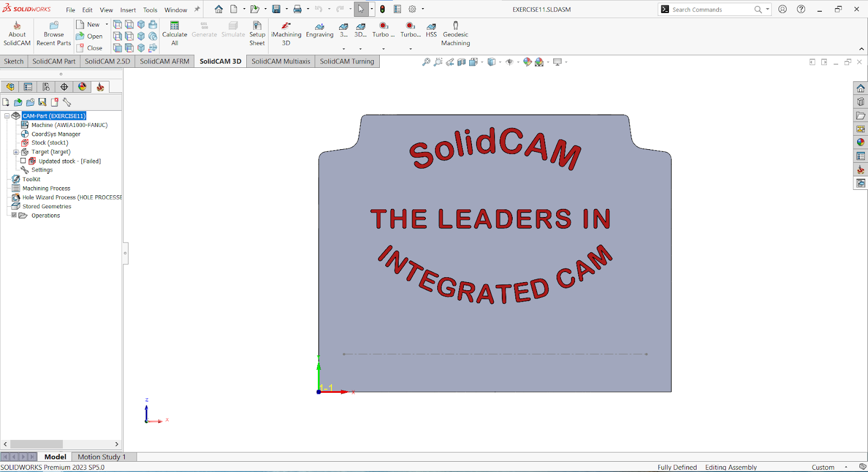Viewport: 868px width, 472px height.
Task: Click the Open button in SolidCAM ribbon
Action: [89, 36]
